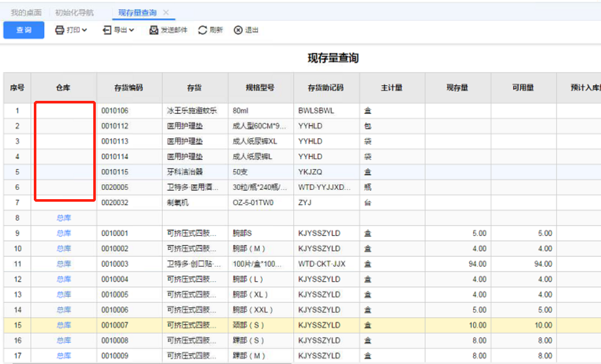Click the 规格型号 column header
601x364 pixels.
pos(261,88)
